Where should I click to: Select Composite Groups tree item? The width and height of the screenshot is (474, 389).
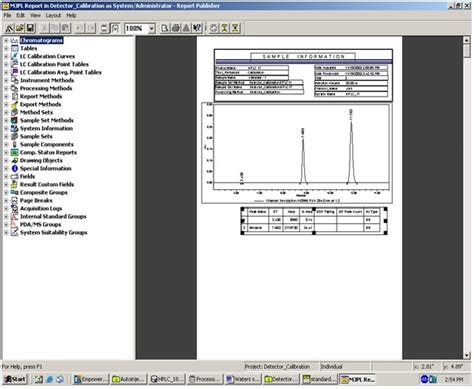(x=44, y=192)
